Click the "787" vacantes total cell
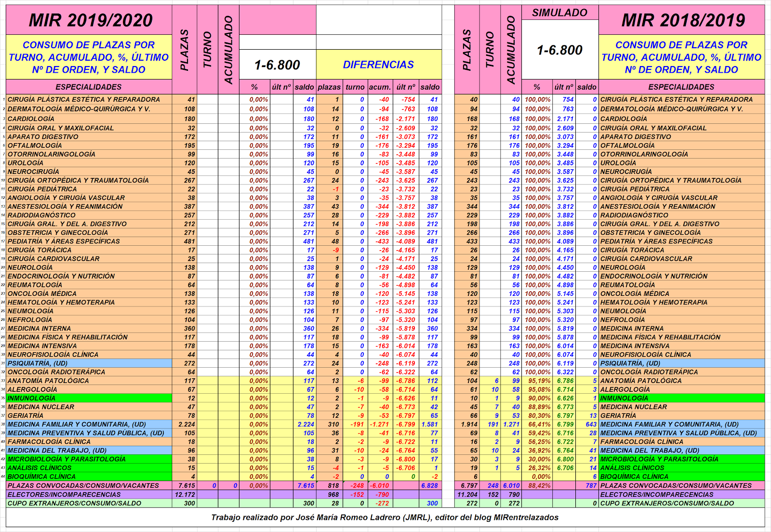The height and width of the screenshot is (532, 771). [x=588, y=486]
